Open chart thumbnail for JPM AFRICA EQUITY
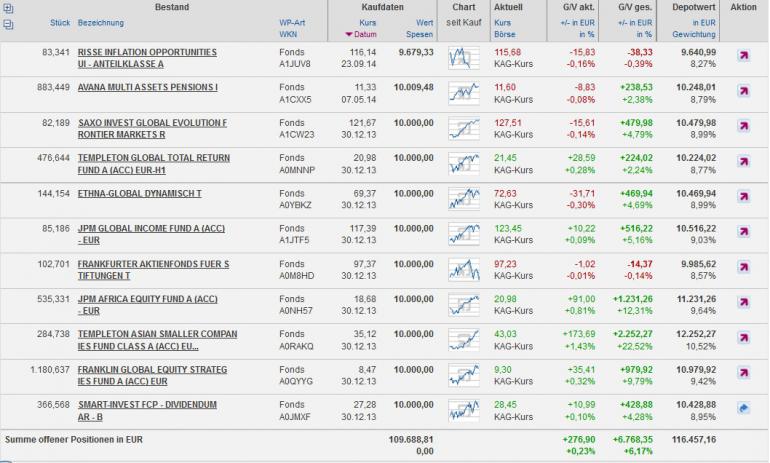770x463 pixels. tap(463, 304)
